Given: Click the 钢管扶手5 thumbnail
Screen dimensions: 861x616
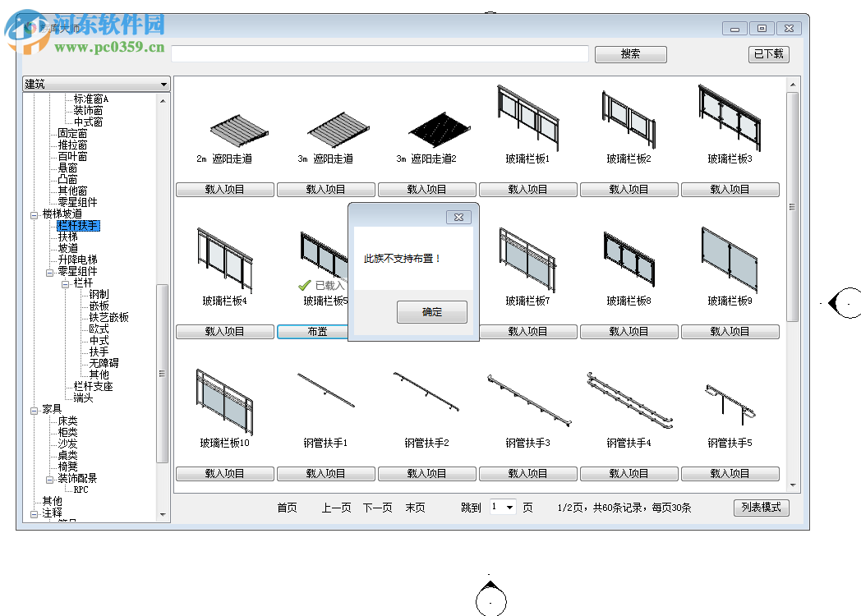Looking at the screenshot, I should [x=729, y=398].
